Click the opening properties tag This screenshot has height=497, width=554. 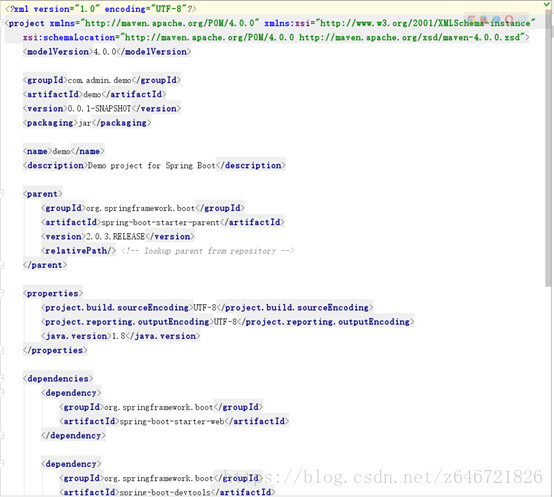tap(53, 293)
